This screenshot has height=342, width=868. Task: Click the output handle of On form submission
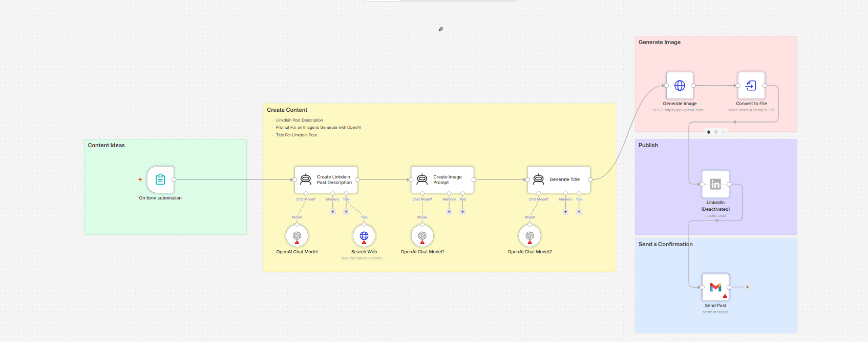click(x=174, y=179)
